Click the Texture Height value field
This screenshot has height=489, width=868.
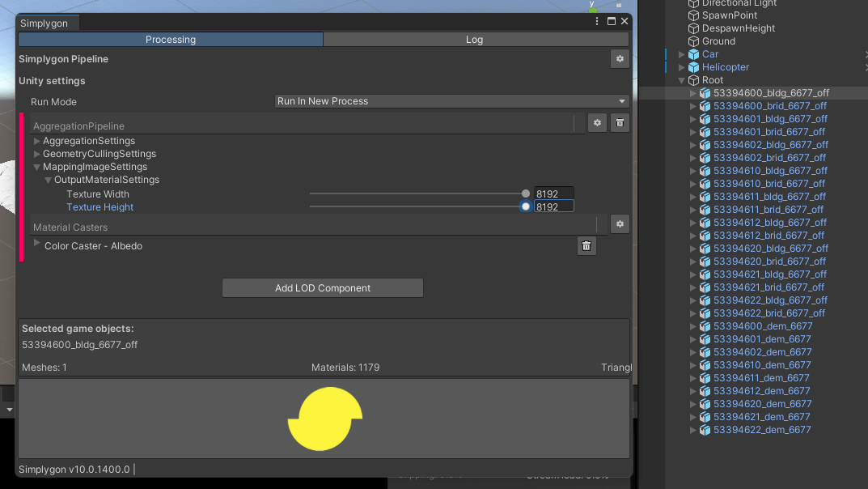pyautogui.click(x=553, y=206)
